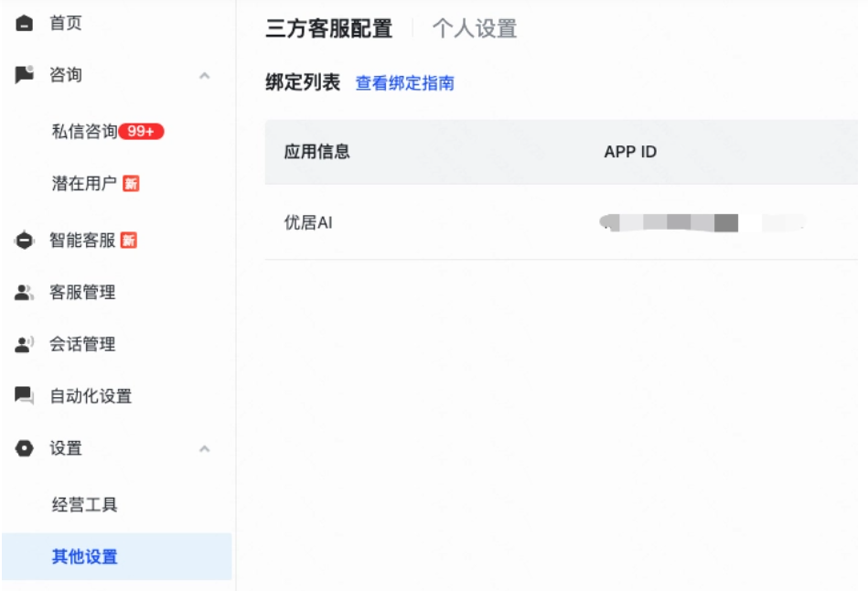Click the red 新 badge next to 潜在用户
The image size is (868, 591).
pyautogui.click(x=131, y=183)
